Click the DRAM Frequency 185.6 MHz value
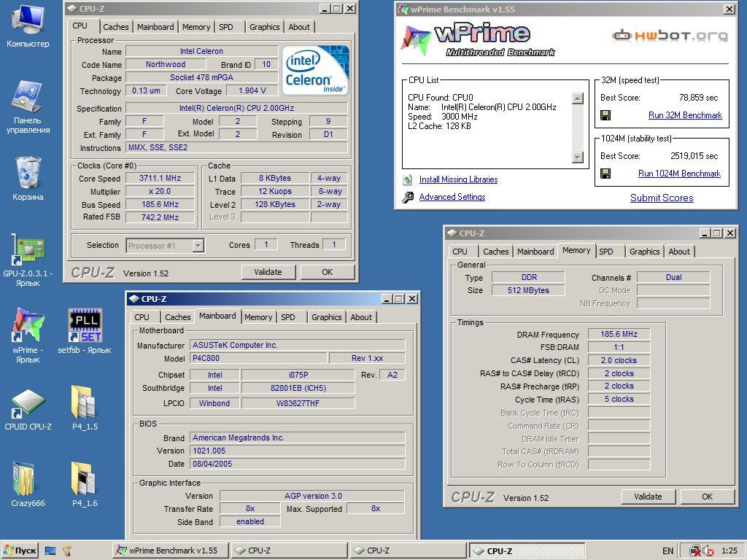 tap(619, 334)
